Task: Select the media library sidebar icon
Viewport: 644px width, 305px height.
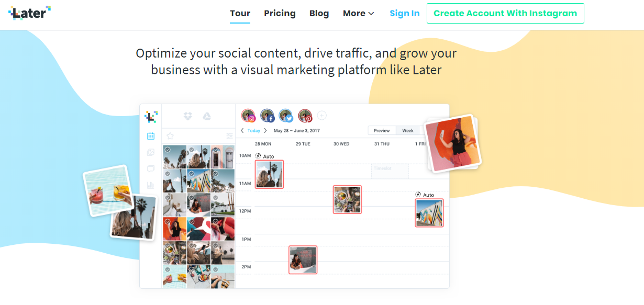Action: point(151,153)
